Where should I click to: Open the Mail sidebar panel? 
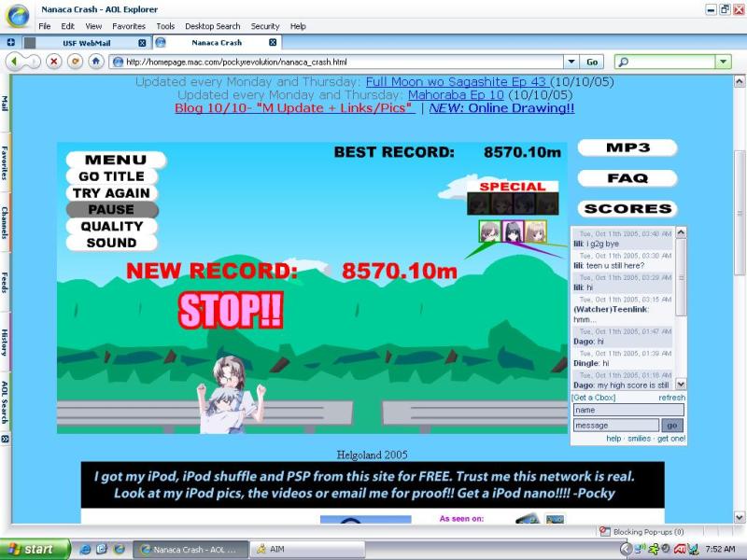pyautogui.click(x=5, y=104)
